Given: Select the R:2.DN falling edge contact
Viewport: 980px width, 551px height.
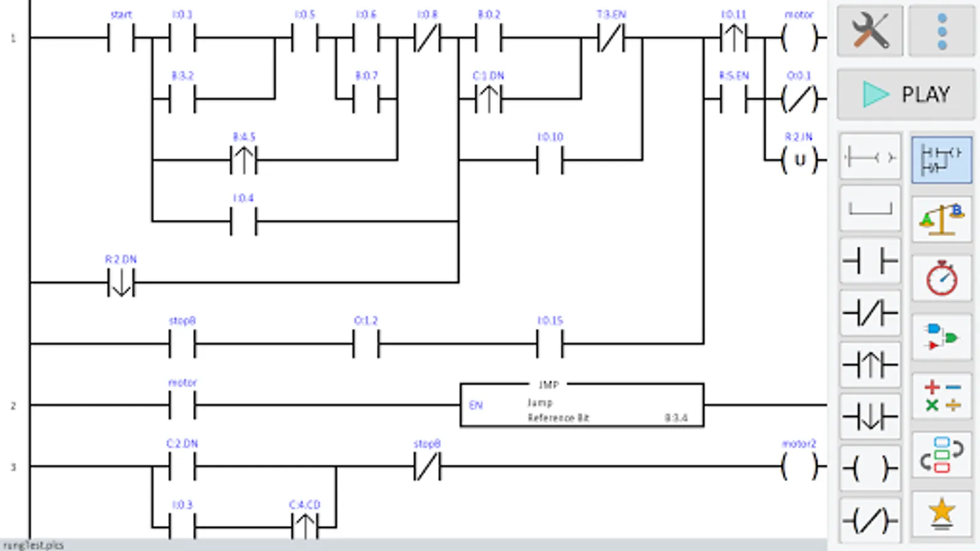Looking at the screenshot, I should click(x=121, y=283).
